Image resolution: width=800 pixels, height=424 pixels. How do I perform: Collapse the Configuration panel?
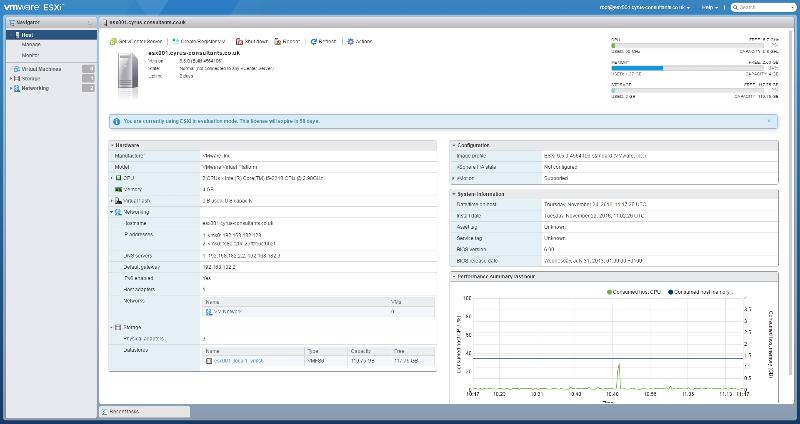click(x=454, y=145)
